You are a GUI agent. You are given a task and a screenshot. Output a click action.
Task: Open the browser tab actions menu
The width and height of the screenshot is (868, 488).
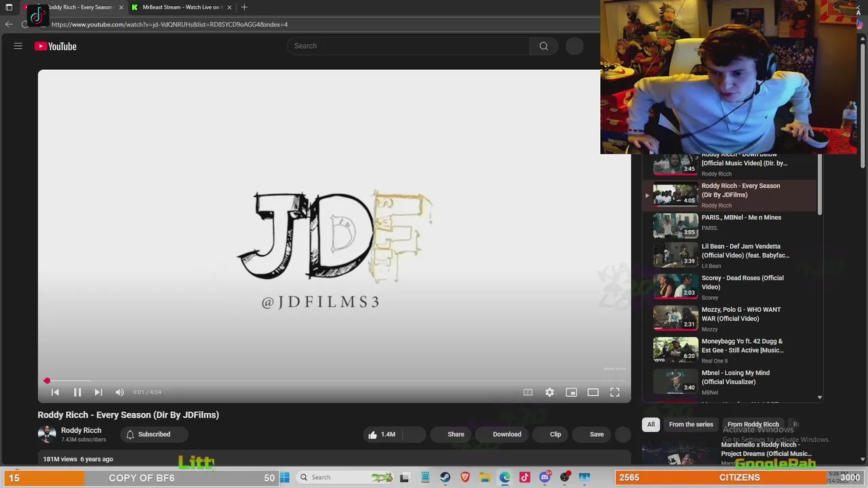pos(9,7)
